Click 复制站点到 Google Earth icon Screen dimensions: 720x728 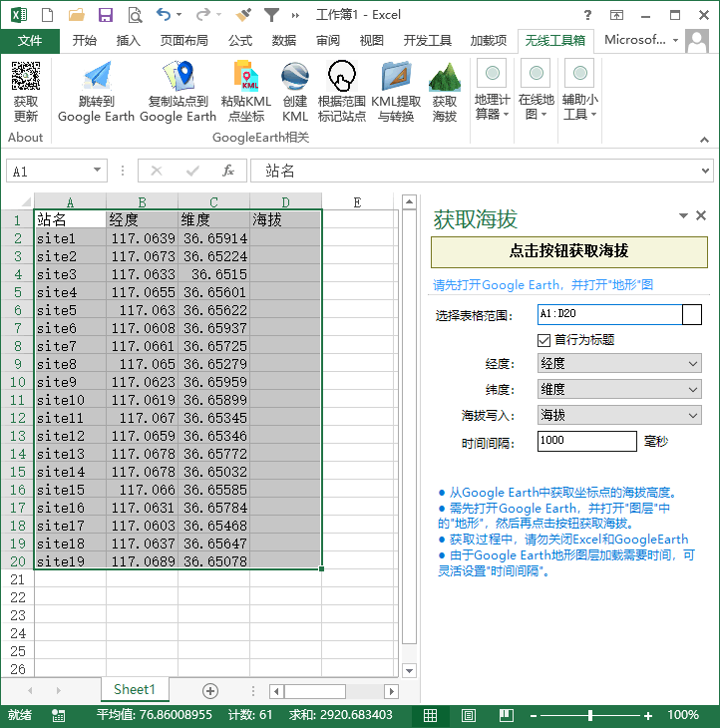click(x=179, y=75)
